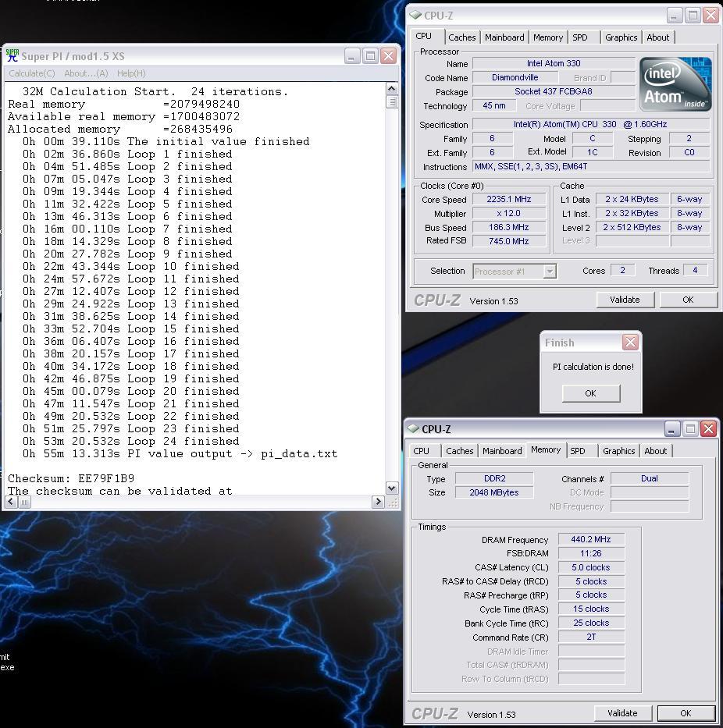Close the bottom CPU-Z window
This screenshot has width=723, height=728.
[x=708, y=429]
